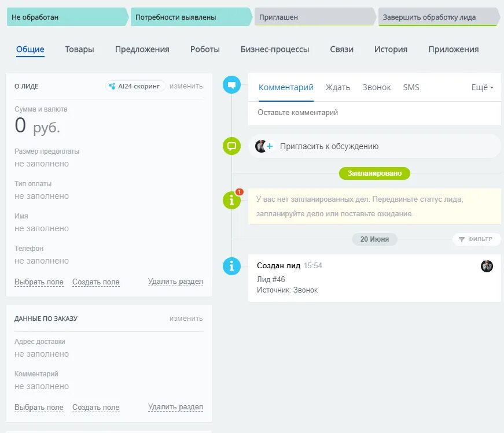
Task: Go to the Связи tab
Action: coord(341,50)
